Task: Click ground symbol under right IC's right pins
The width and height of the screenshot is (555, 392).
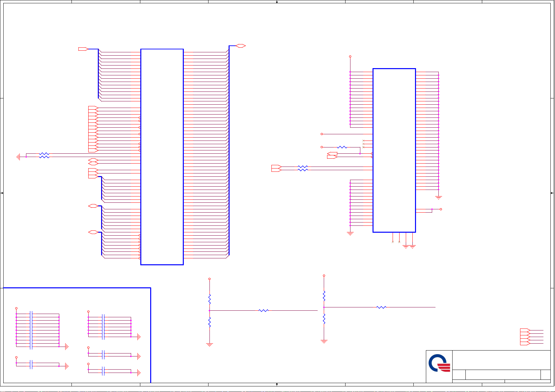Action: pos(438,197)
